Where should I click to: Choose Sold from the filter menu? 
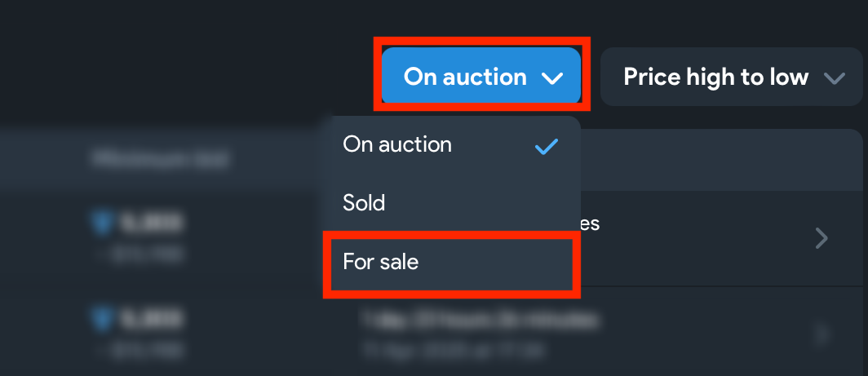452,202
